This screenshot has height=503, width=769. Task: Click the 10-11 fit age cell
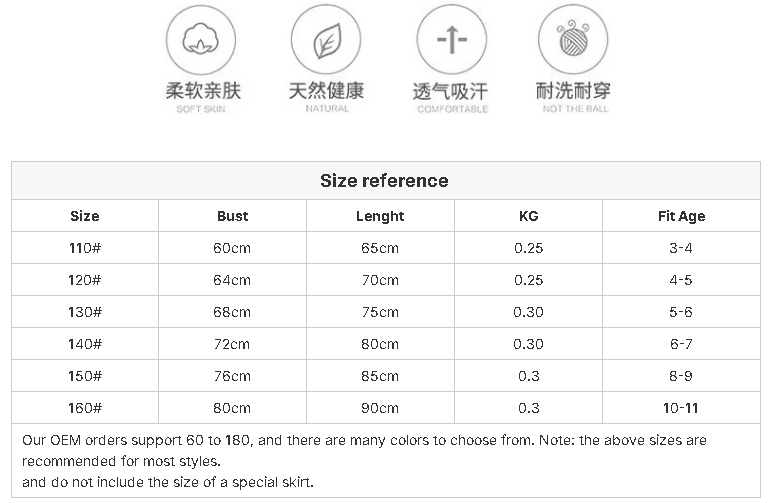point(681,408)
